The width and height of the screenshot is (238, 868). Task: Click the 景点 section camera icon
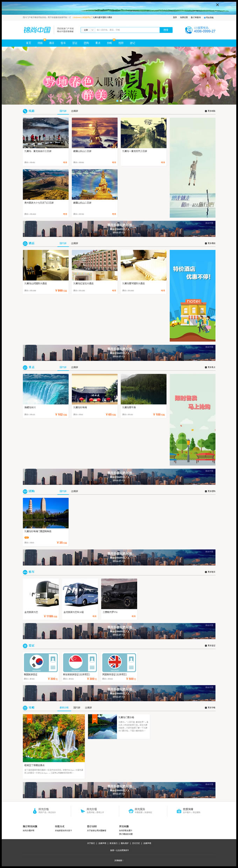[x=25, y=367]
